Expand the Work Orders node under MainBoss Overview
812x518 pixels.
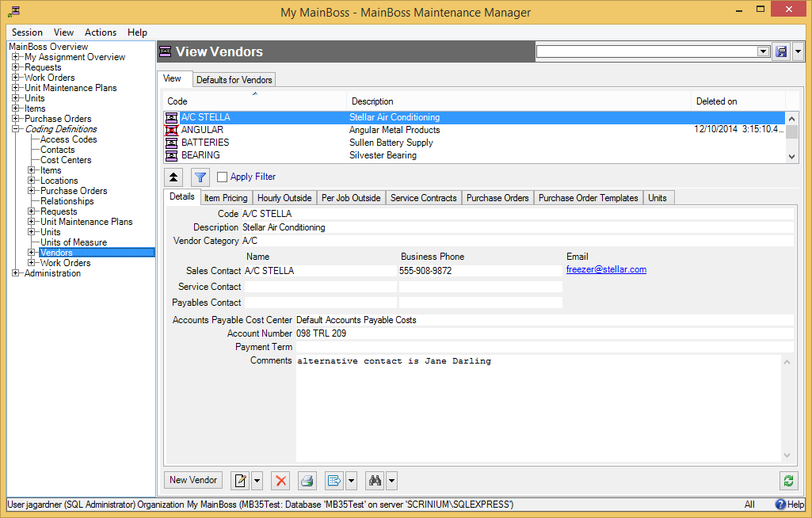tap(16, 78)
